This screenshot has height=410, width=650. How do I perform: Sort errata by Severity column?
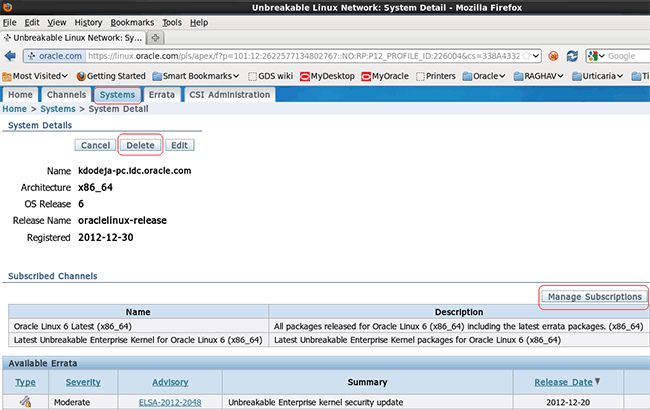coord(83,382)
